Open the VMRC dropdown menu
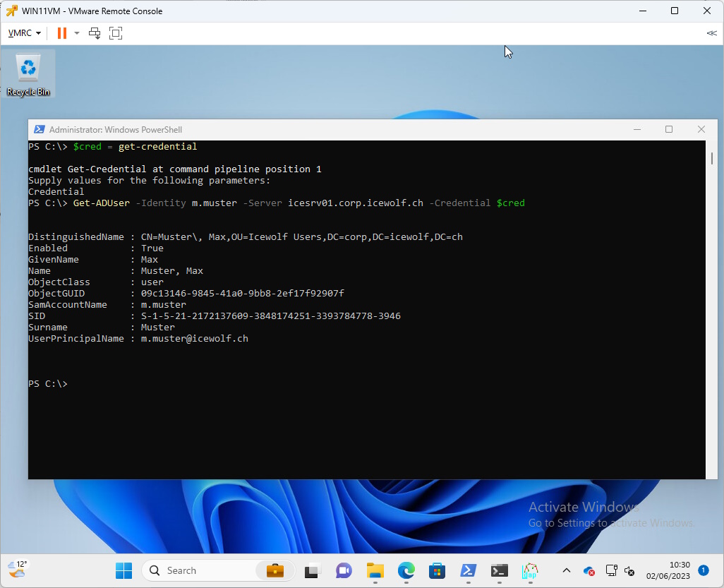Image resolution: width=724 pixels, height=588 pixels. click(x=24, y=33)
